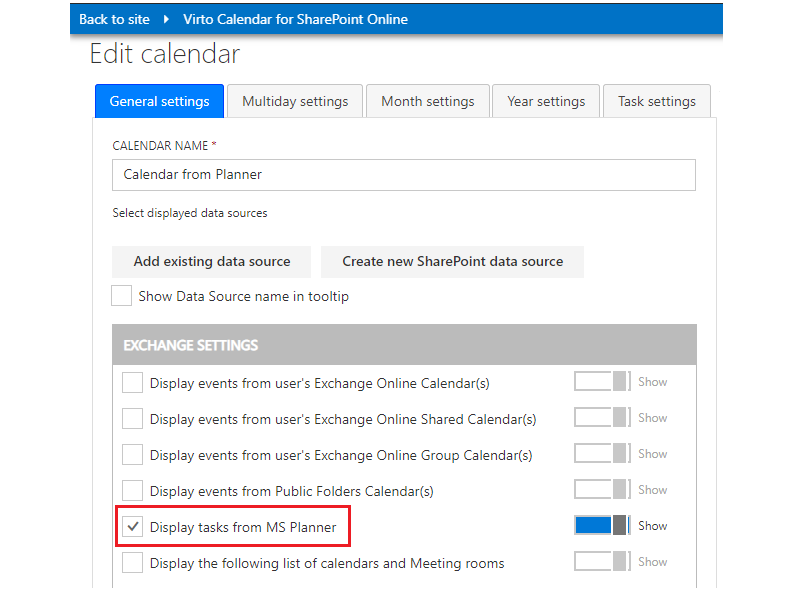Check Exchange Online Shared Calendar(s) option
This screenshot has width=800, height=600.
coord(132,419)
